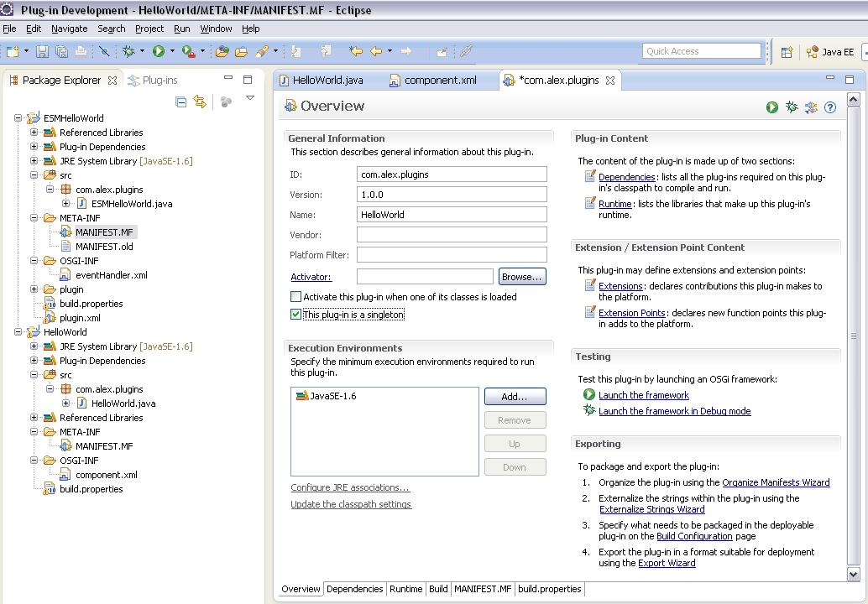Open the Project menu

coord(149,29)
